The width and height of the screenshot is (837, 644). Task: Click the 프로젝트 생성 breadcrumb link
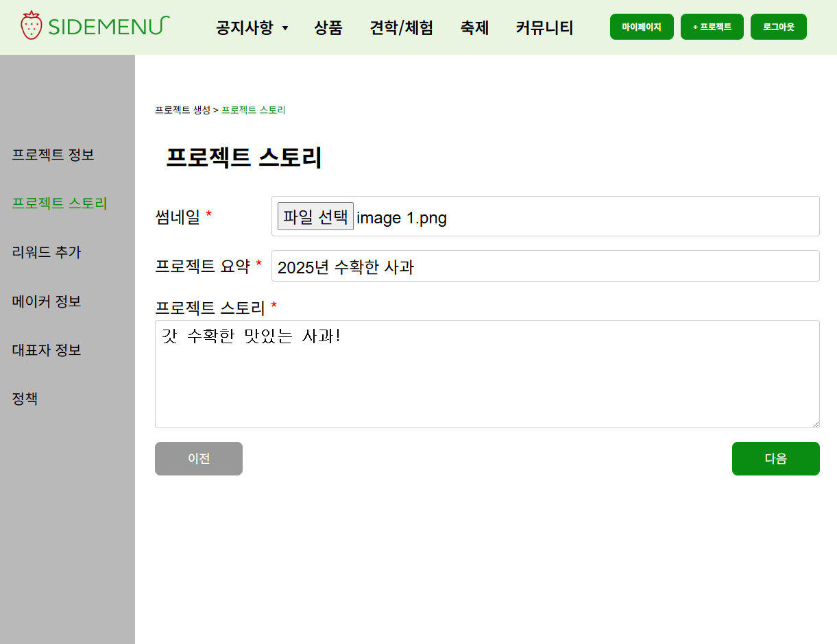click(x=182, y=110)
